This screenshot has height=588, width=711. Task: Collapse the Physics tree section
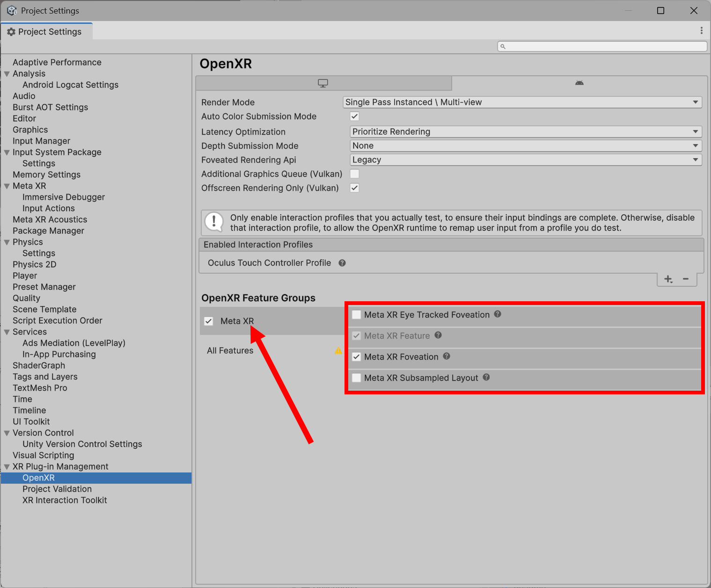coord(7,242)
